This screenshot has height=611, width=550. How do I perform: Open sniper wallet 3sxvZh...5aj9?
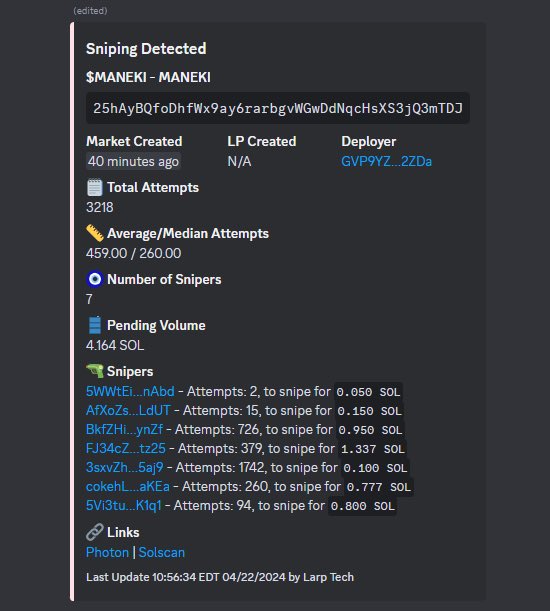(x=124, y=467)
